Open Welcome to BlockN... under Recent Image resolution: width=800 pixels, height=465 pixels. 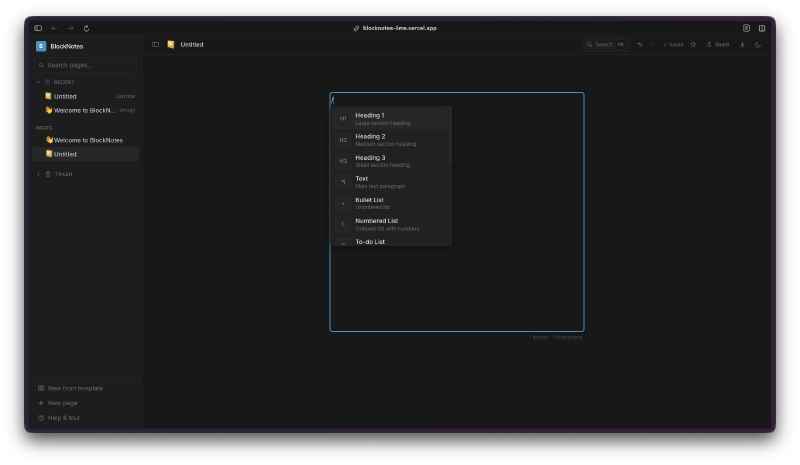pos(85,110)
